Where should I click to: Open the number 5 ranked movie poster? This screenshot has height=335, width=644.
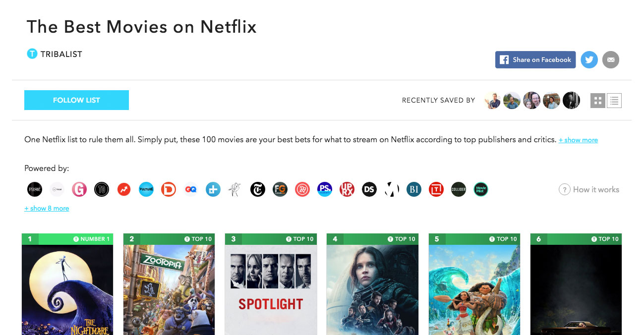[x=474, y=289]
